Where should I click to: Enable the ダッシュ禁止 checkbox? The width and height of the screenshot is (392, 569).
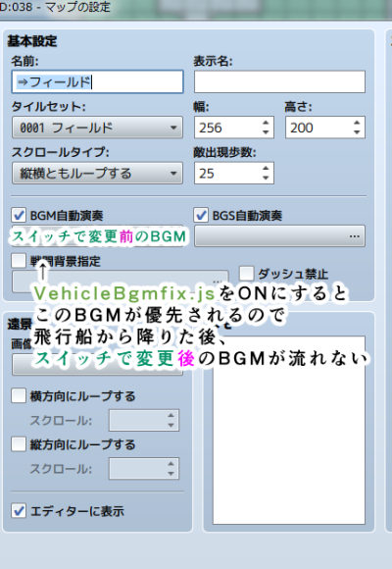pos(247,274)
